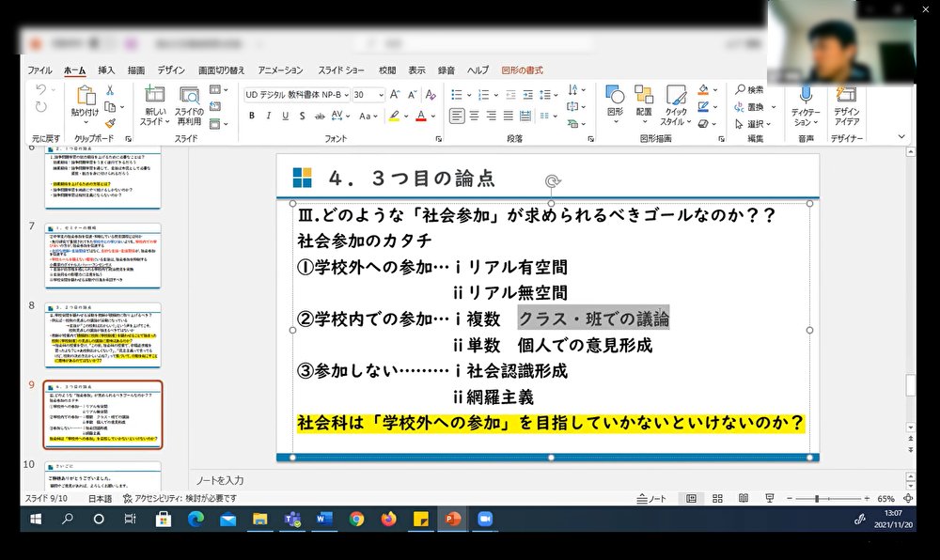Toggle text Shadow formatting
Image resolution: width=940 pixels, height=560 pixels.
click(x=302, y=116)
